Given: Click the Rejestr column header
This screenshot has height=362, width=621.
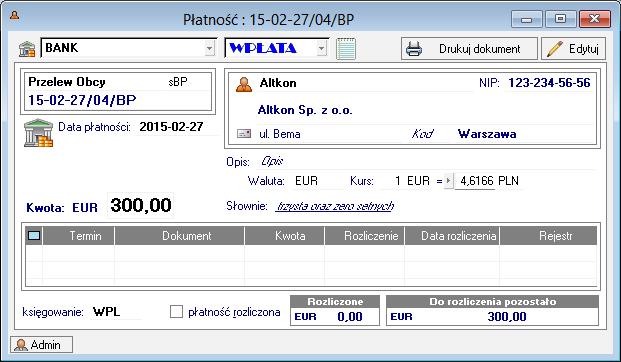Looking at the screenshot, I should (x=548, y=236).
